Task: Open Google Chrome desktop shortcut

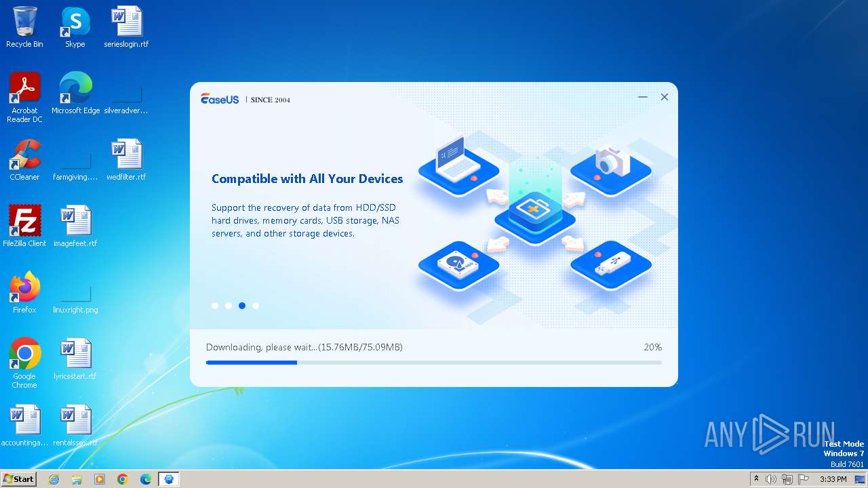Action: [24, 363]
